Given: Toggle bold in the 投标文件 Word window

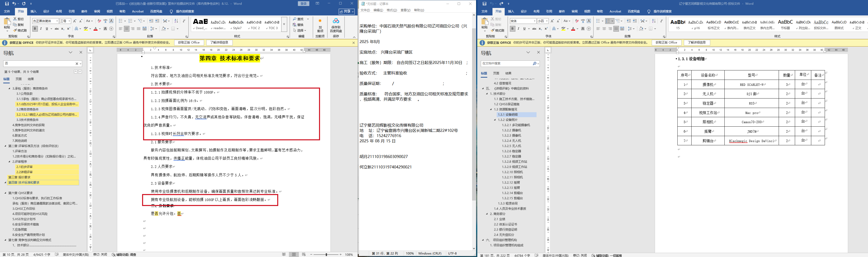Looking at the screenshot, I should click(512, 29).
